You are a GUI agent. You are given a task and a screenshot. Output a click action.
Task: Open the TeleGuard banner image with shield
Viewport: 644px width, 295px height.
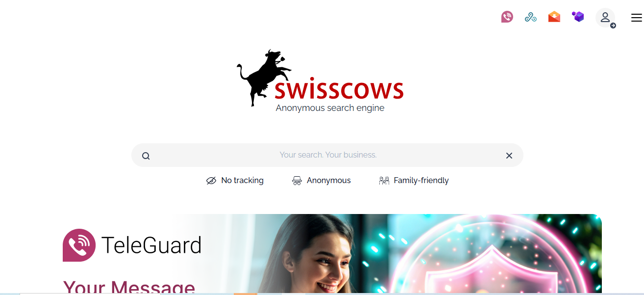click(x=431, y=253)
